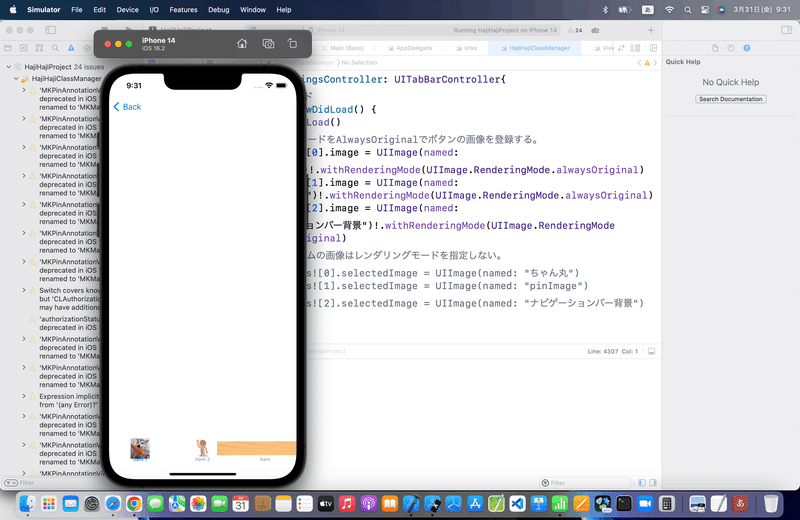
Task: Launch Finder from the Dock
Action: click(27, 504)
